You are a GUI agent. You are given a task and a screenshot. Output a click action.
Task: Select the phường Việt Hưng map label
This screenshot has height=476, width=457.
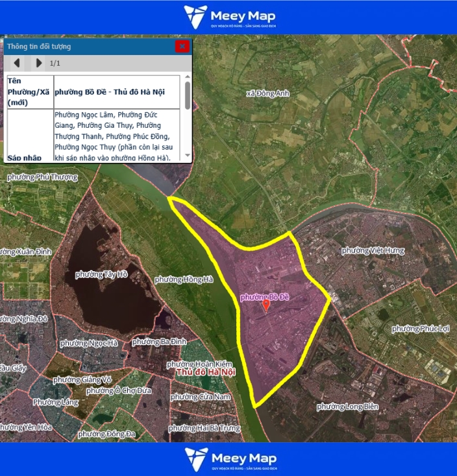(x=373, y=251)
